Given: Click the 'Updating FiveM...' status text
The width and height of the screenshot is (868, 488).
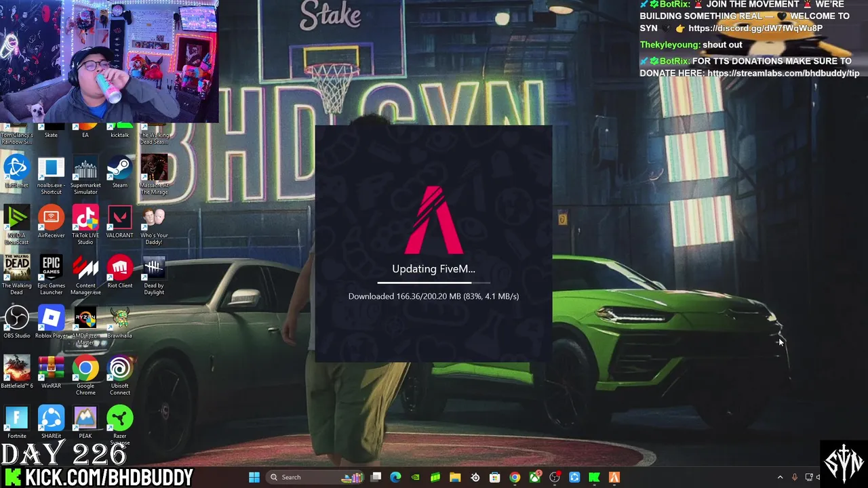Looking at the screenshot, I should [x=434, y=268].
